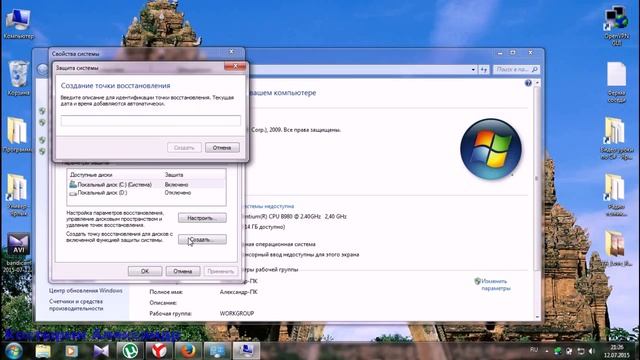Open the address bar history dropdown
The height and width of the screenshot is (360, 640).
pos(473,70)
